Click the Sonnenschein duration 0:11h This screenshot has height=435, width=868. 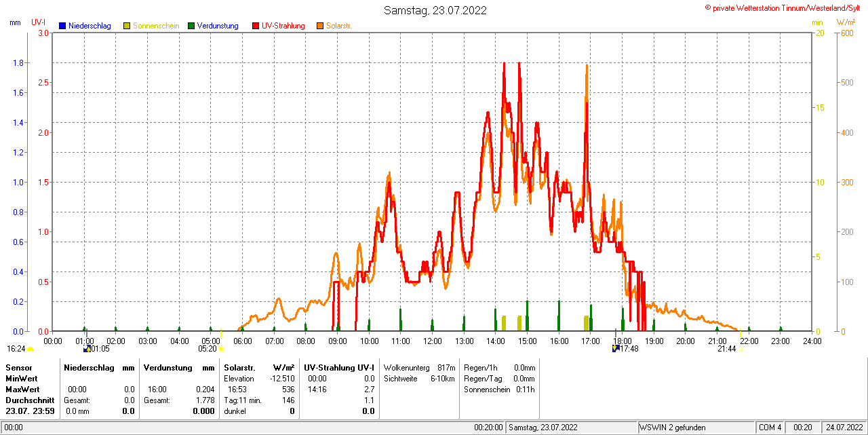coord(525,390)
